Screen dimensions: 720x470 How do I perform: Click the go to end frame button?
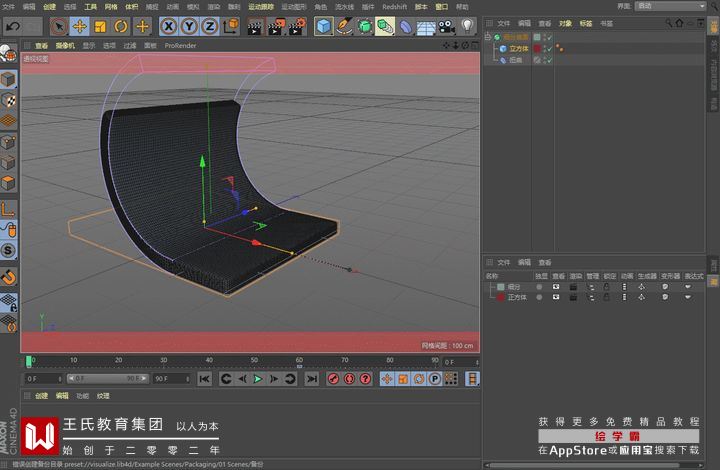[x=312, y=379]
